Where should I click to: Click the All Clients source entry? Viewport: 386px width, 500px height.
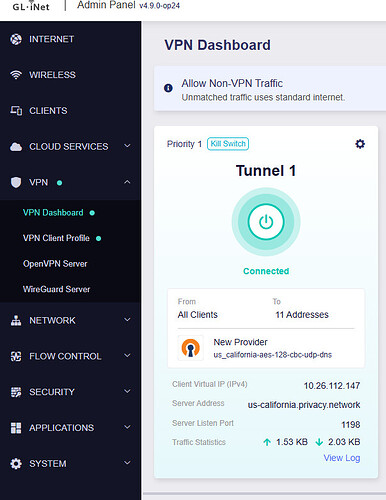198,315
